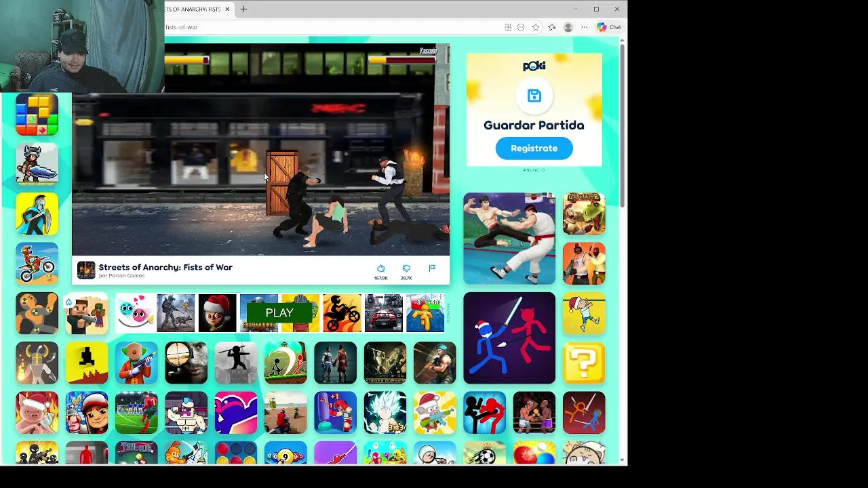Open browser profile avatar icon

[x=568, y=27]
